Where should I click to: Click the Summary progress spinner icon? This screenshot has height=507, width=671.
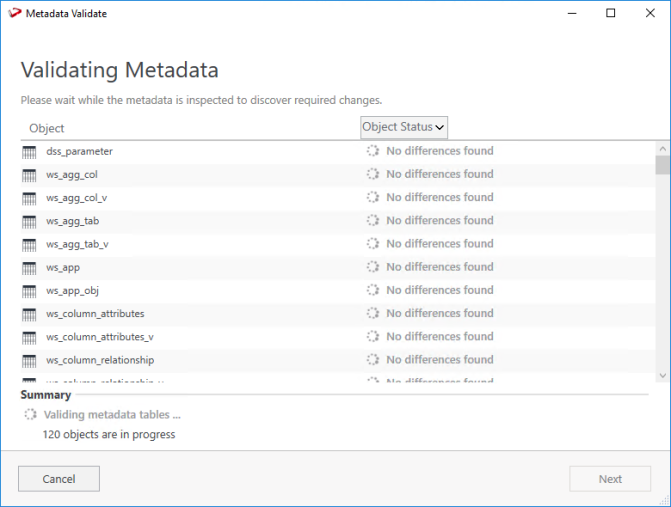(30, 414)
